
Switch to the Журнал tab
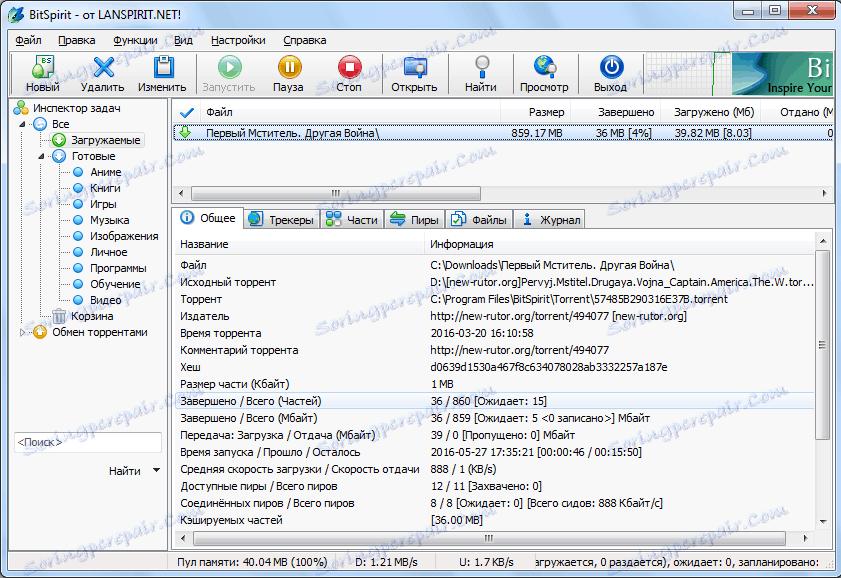[550, 220]
